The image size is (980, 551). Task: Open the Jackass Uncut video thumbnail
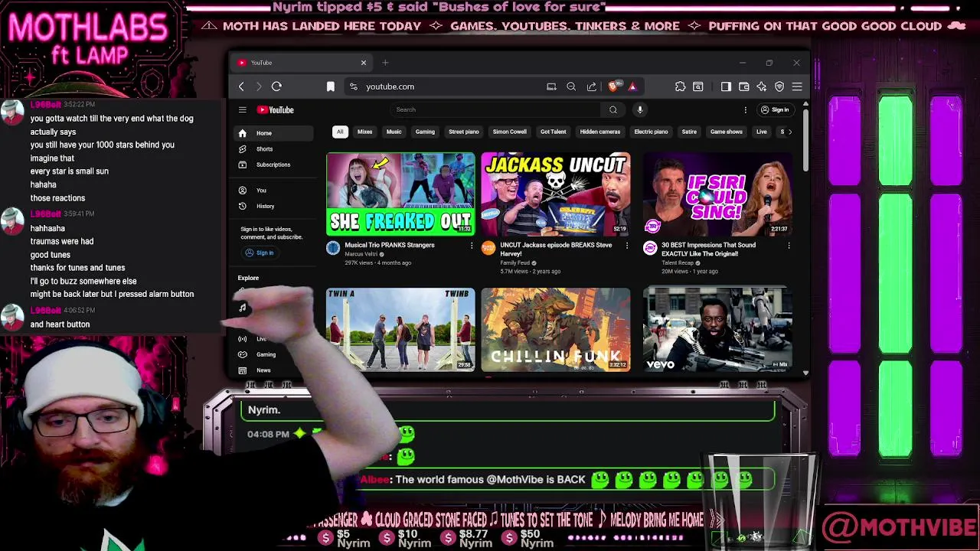556,194
